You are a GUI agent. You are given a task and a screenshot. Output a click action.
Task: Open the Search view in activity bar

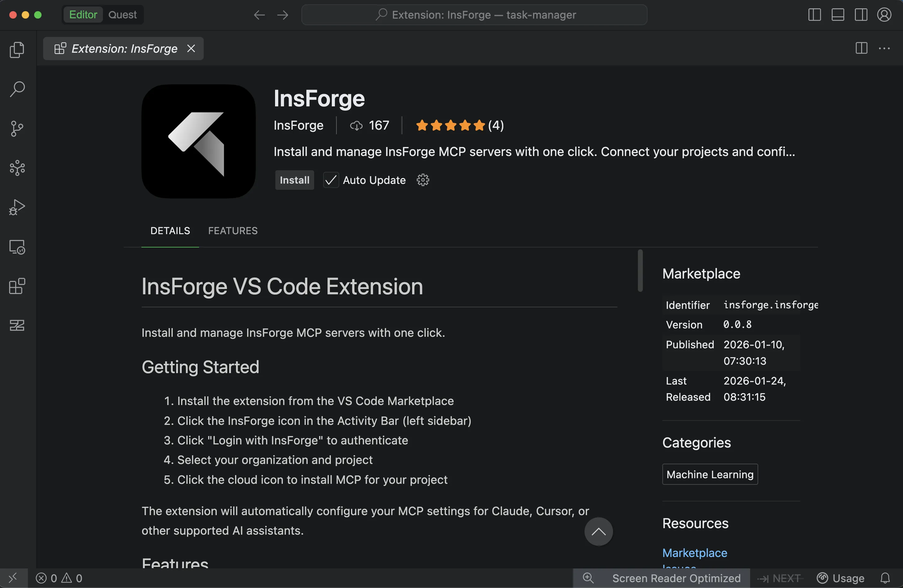17,89
